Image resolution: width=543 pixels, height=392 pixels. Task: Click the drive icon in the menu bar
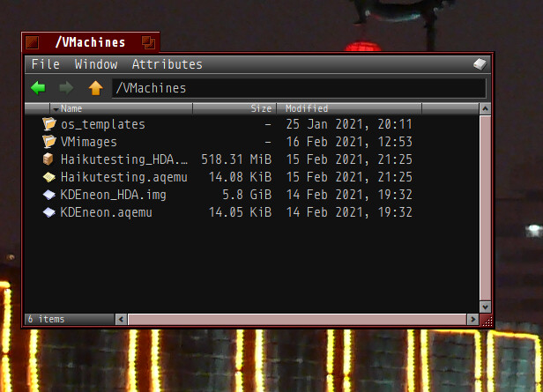click(480, 64)
